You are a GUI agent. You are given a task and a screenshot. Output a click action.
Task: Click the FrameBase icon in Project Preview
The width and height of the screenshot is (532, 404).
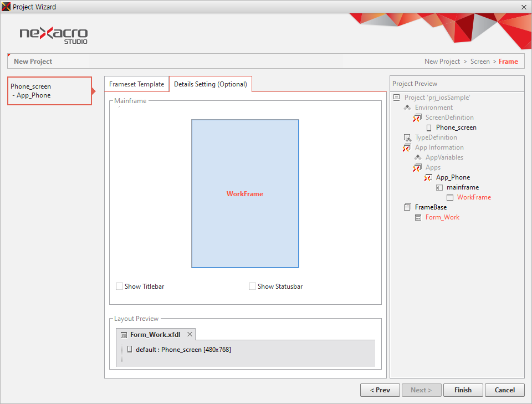pyautogui.click(x=407, y=207)
